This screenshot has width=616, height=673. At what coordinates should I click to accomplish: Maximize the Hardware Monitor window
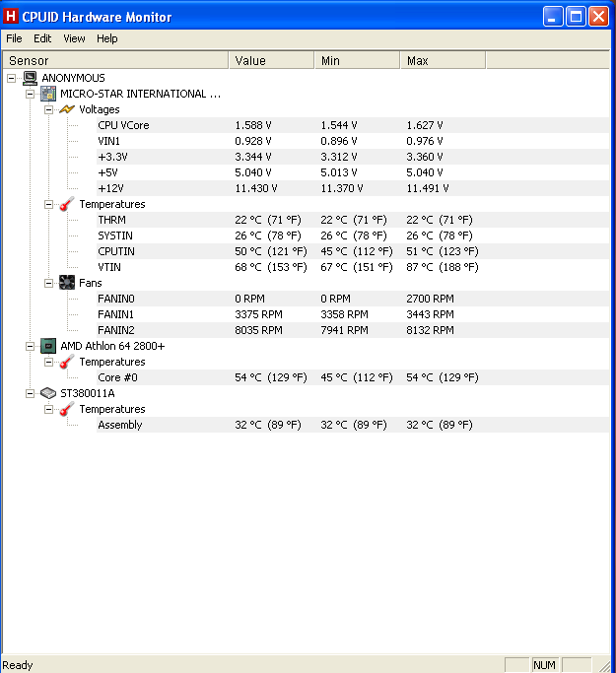point(576,17)
